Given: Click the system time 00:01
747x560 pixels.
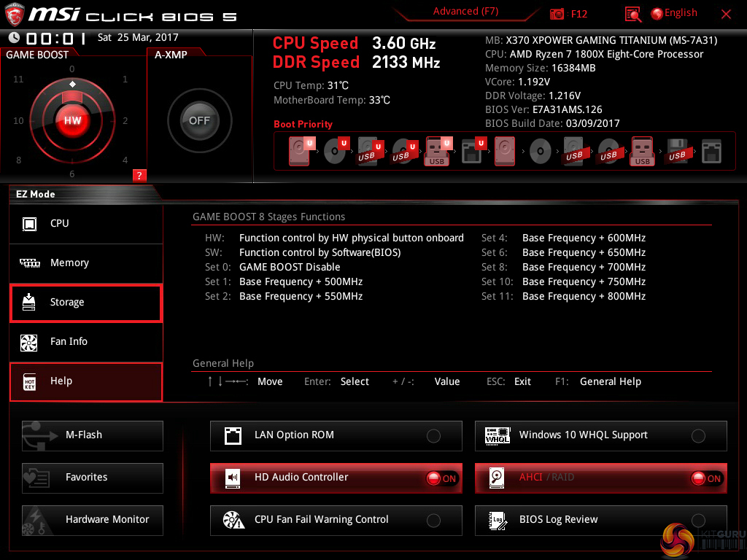Looking at the screenshot, I should pos(55,38).
